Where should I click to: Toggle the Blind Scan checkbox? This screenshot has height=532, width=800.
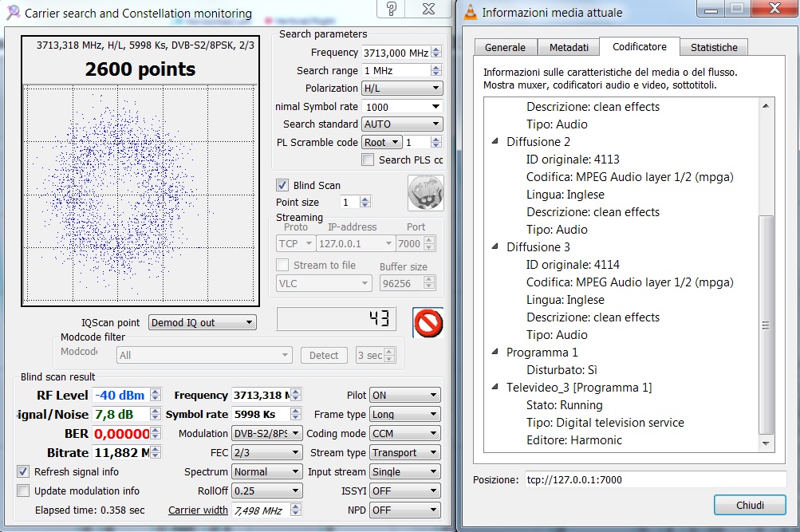point(282,185)
